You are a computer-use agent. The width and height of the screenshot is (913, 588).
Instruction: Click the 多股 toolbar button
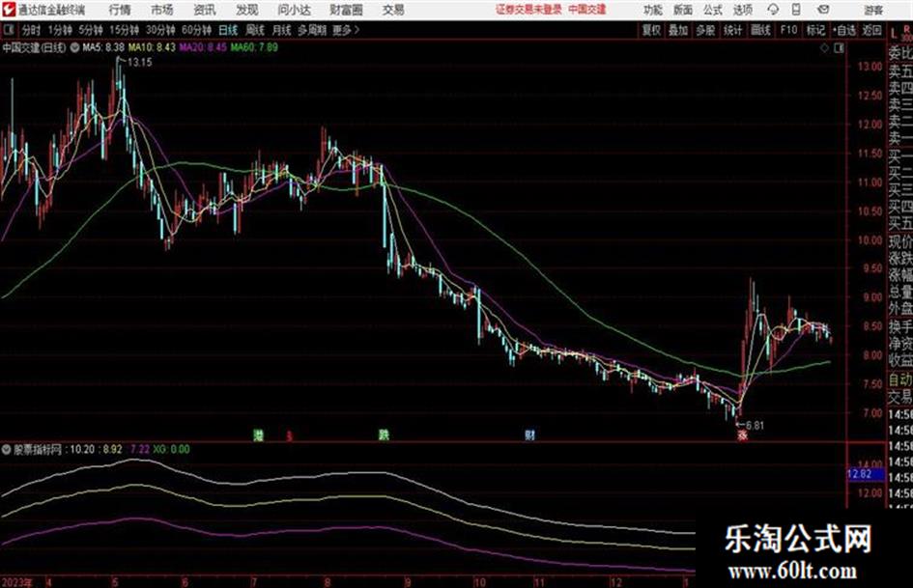[705, 30]
